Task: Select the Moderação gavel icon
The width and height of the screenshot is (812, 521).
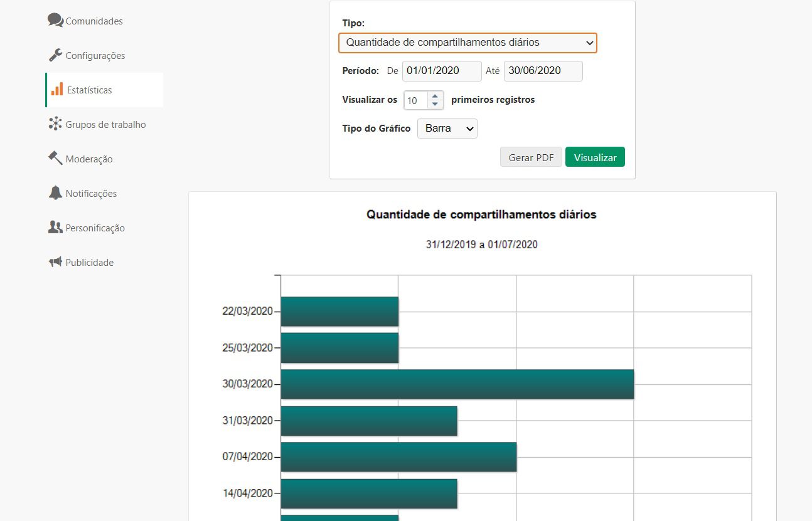Action: click(55, 158)
